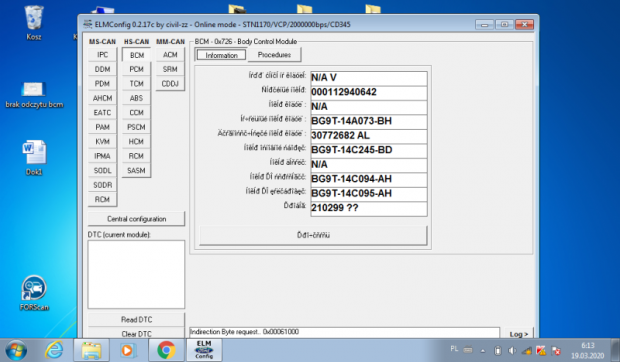Click the field showing BG9T-14C245-BD

click(x=369, y=150)
